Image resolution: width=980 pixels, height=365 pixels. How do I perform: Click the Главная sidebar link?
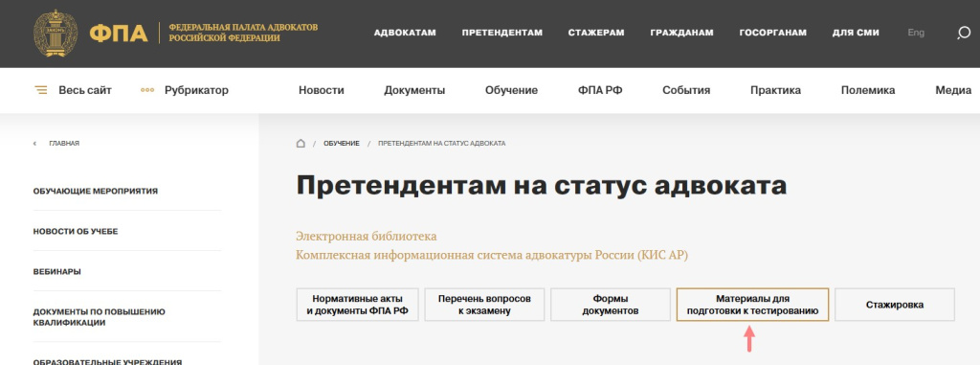click(64, 144)
